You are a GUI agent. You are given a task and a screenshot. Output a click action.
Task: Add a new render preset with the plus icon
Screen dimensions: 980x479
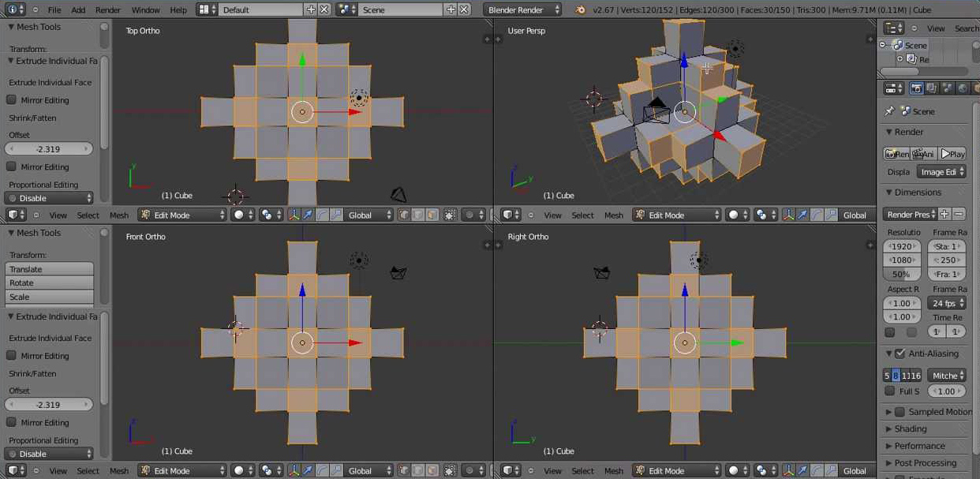coord(944,214)
